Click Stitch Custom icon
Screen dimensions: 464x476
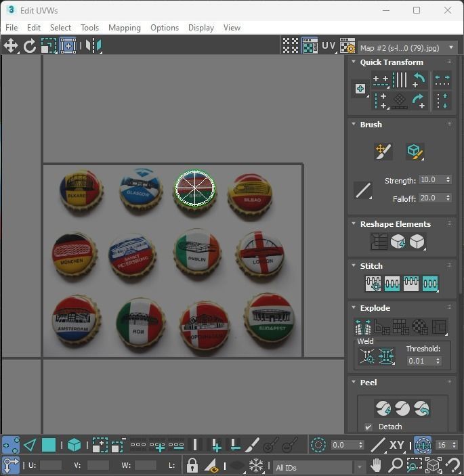click(x=430, y=284)
